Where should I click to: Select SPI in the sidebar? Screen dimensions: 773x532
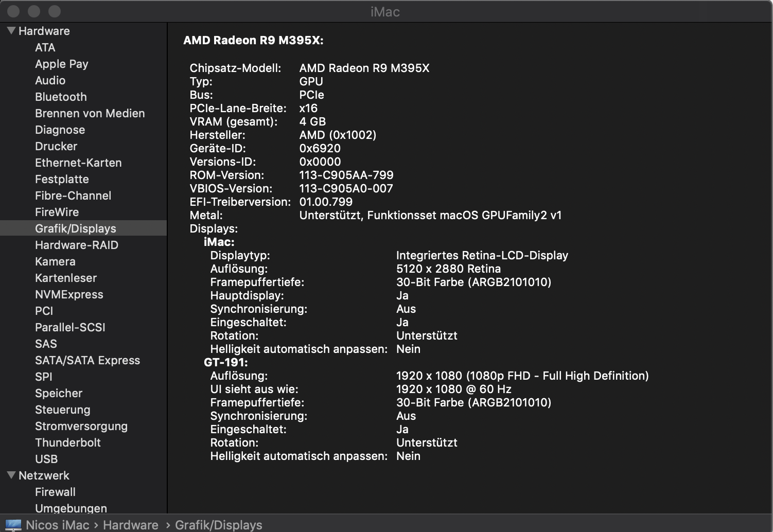click(x=44, y=377)
